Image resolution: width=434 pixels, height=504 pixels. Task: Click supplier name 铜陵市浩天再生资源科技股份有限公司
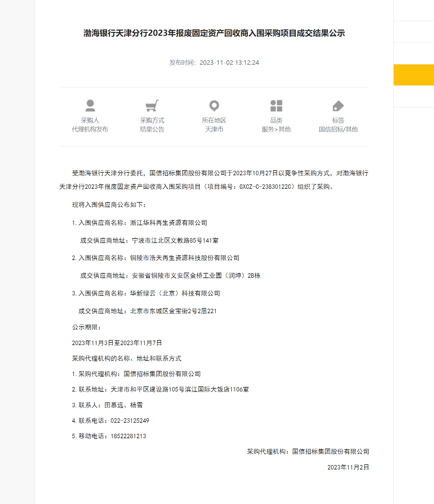[185, 258]
